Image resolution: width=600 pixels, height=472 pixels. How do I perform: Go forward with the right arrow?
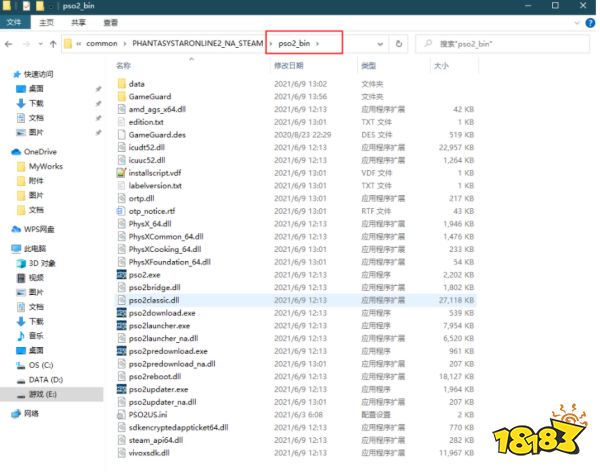point(26,44)
